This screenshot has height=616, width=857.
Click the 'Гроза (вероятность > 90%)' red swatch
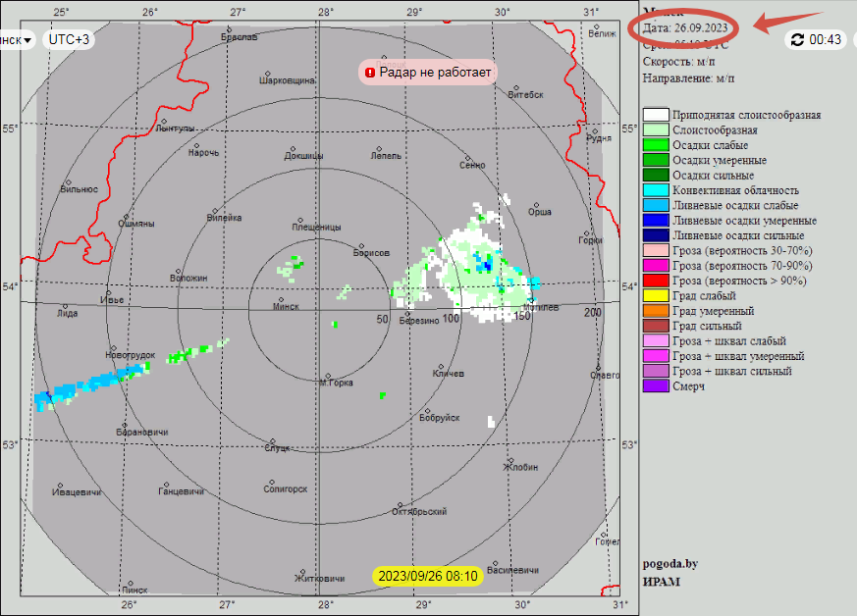[656, 281]
